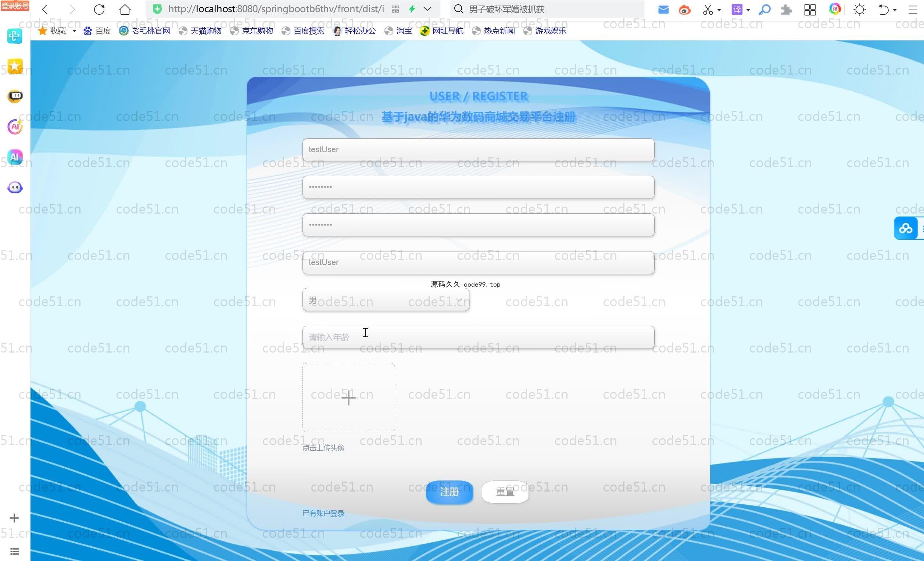This screenshot has height=561, width=924.
Task: Open the 淘宝 bookmark
Action: (398, 31)
